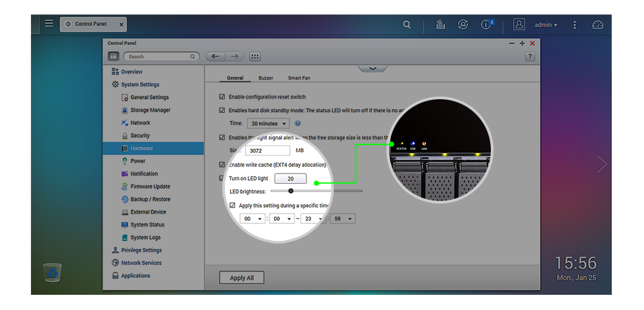The image size is (644, 310).
Task: Open the main hamburger menu
Action: pos(49,24)
